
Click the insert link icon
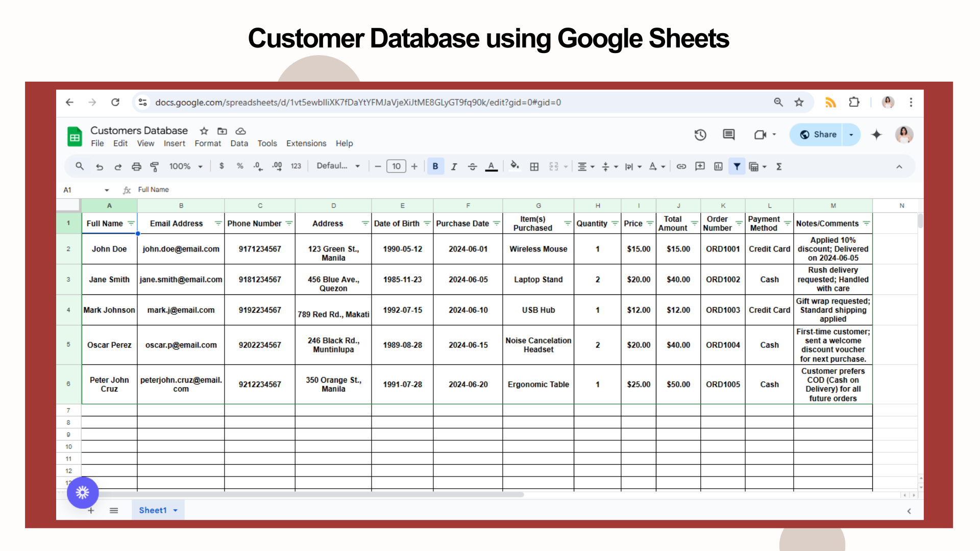tap(681, 166)
